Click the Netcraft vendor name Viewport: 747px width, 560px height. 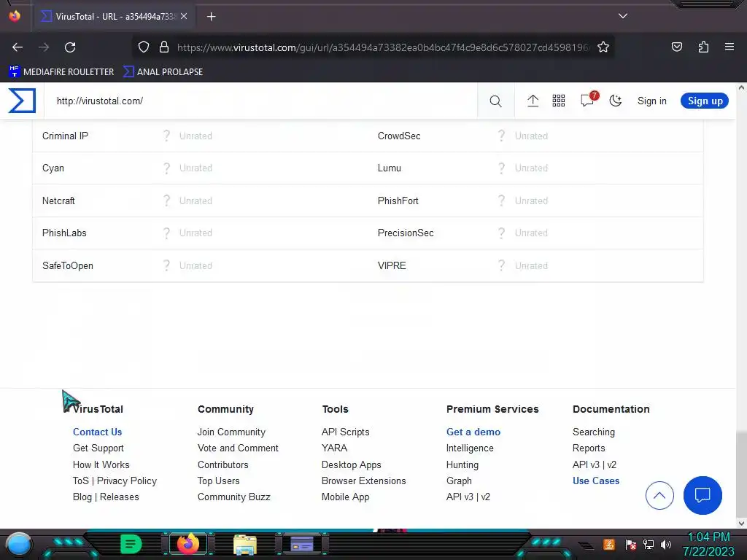click(58, 201)
